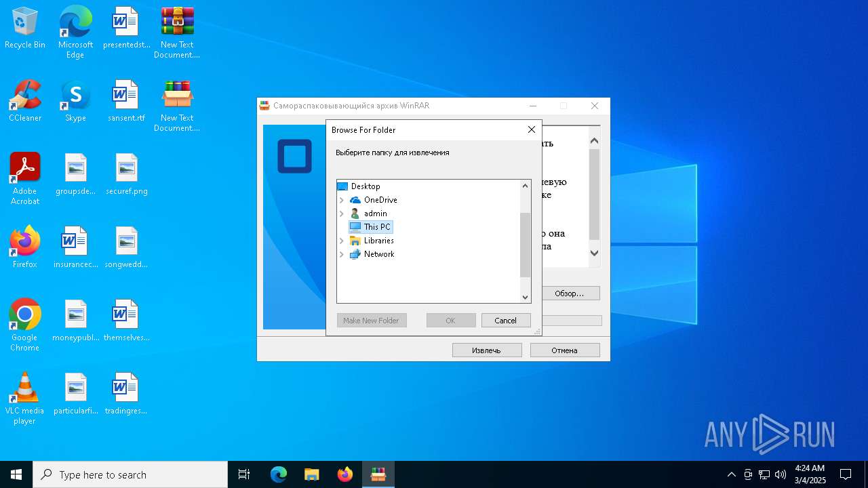Open the Windows Start menu

coord(16,474)
